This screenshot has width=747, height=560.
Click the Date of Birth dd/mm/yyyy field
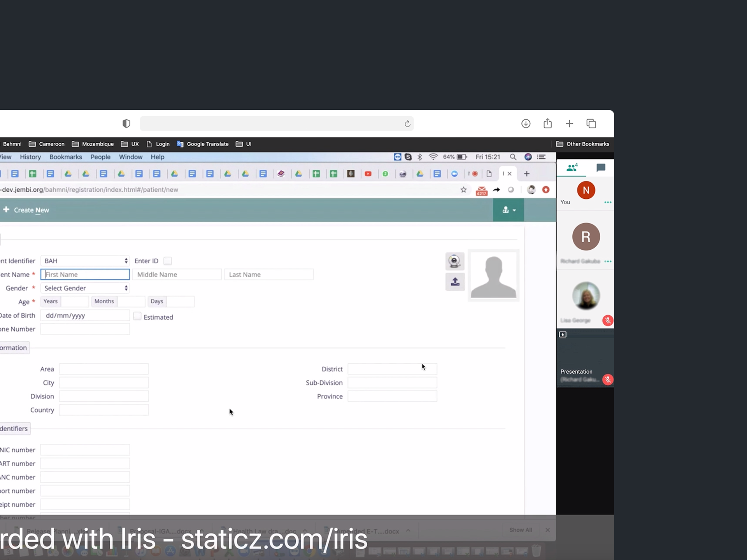point(85,315)
